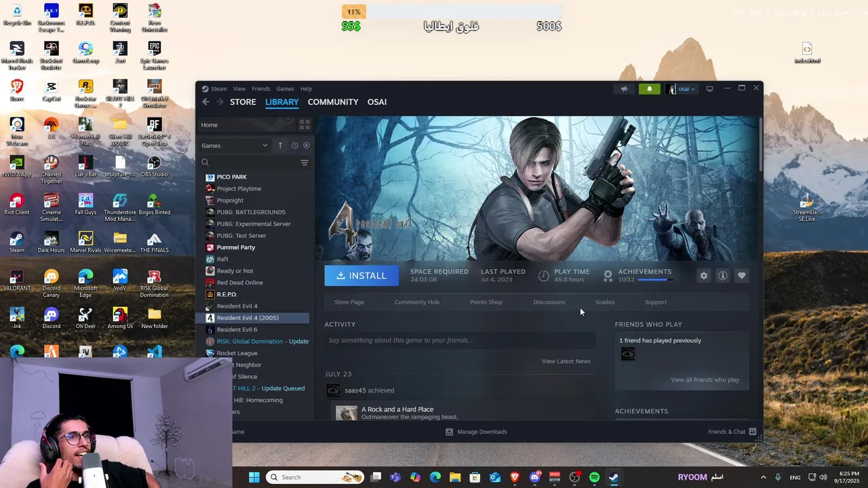868x488 pixels.
Task: Select Rocket League in the game list
Action: click(237, 353)
